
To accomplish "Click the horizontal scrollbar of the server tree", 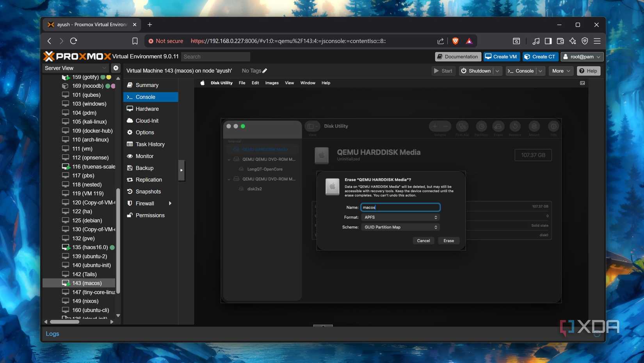I will [x=64, y=322].
